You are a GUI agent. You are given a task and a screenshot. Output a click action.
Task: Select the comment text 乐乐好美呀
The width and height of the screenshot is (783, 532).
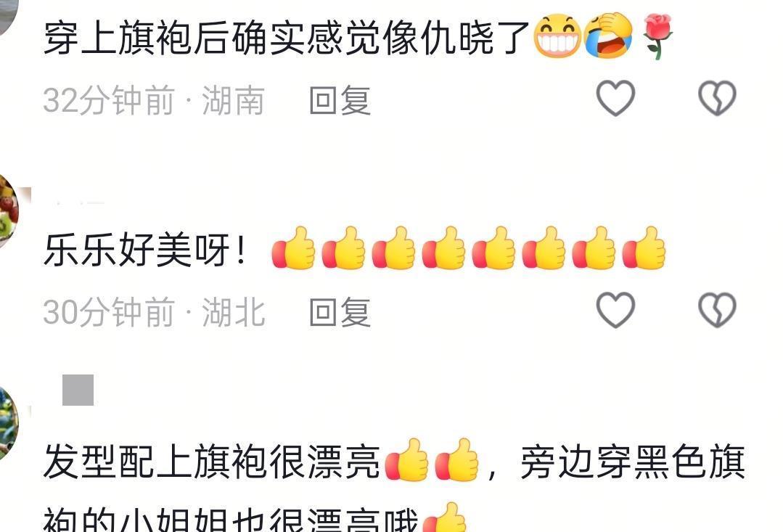coord(145,249)
